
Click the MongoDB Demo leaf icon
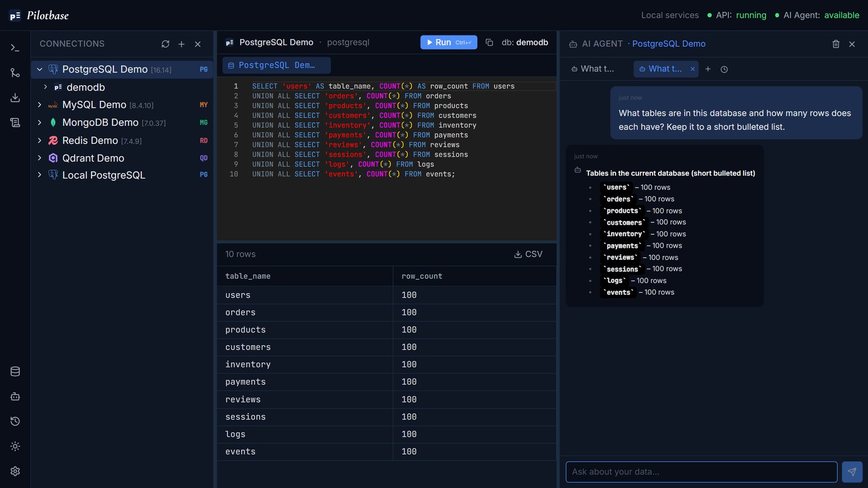click(53, 123)
